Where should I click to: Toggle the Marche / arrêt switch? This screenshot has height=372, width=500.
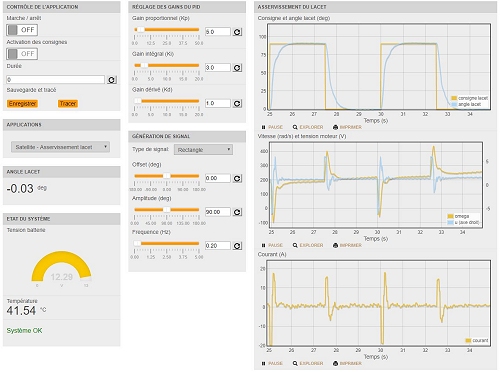point(22,30)
